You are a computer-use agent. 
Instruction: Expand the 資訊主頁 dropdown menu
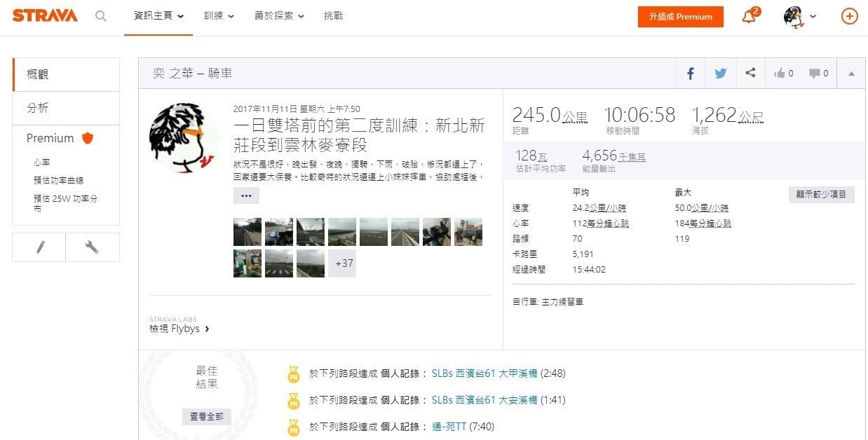(x=159, y=16)
